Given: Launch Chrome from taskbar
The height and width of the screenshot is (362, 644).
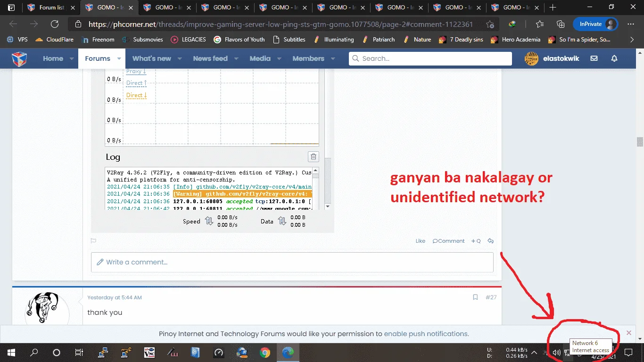Looking at the screenshot, I should [x=265, y=352].
